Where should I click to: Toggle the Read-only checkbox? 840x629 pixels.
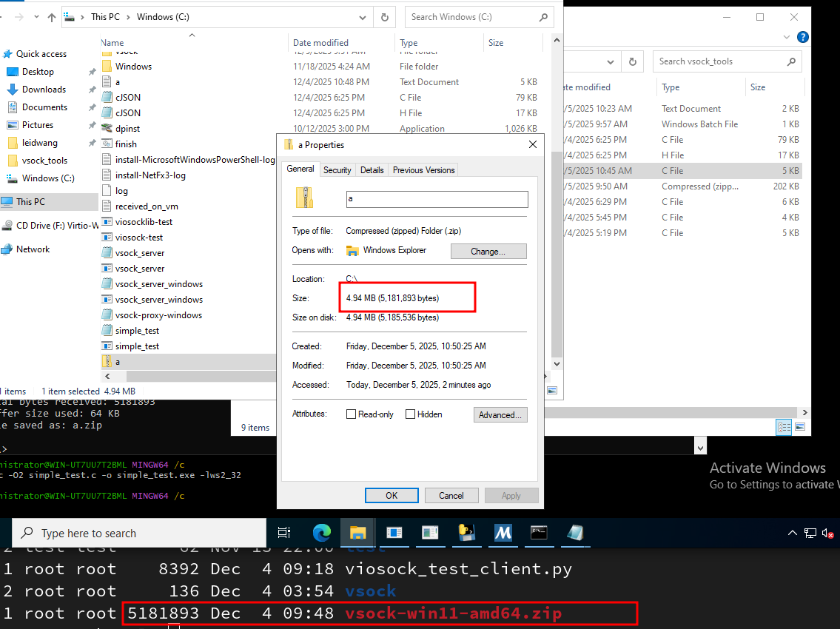click(351, 414)
